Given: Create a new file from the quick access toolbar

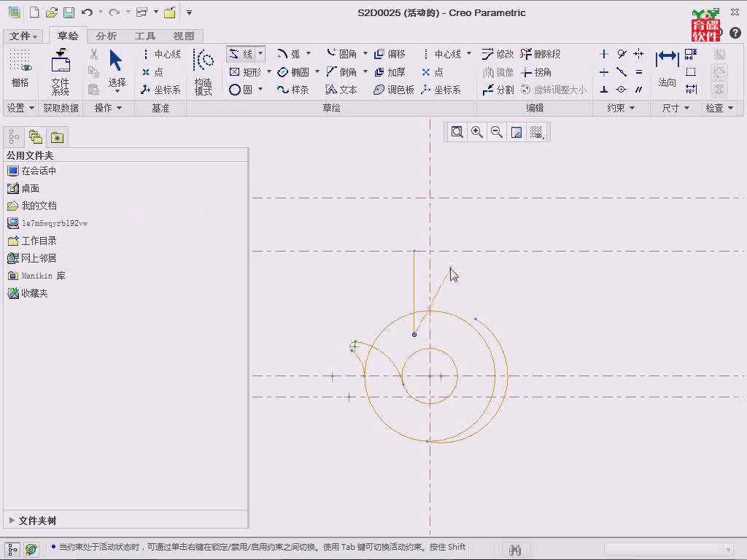Looking at the screenshot, I should tap(34, 12).
